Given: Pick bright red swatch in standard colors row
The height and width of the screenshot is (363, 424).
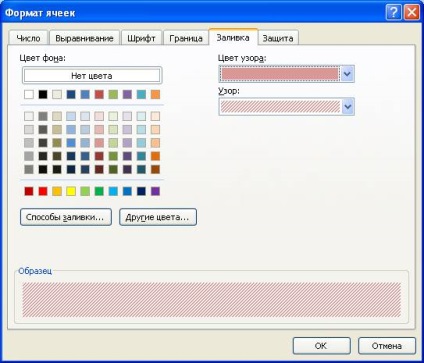Looking at the screenshot, I should pyautogui.click(x=43, y=191).
